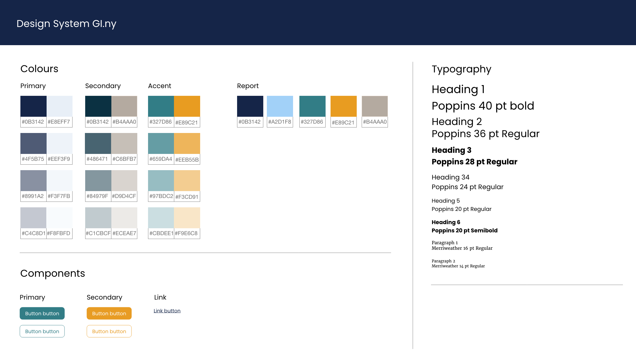Choose the #486471 secondary colour swatch
Screen dimensions: 636x364
(98, 143)
